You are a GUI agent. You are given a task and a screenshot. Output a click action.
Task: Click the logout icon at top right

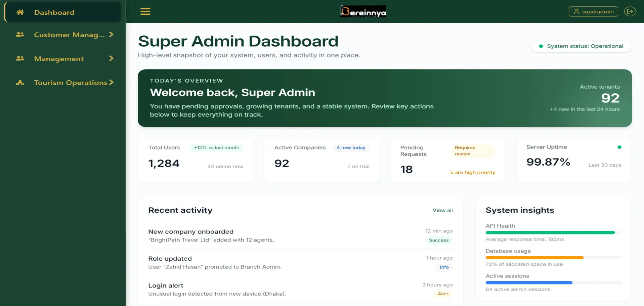pyautogui.click(x=630, y=11)
